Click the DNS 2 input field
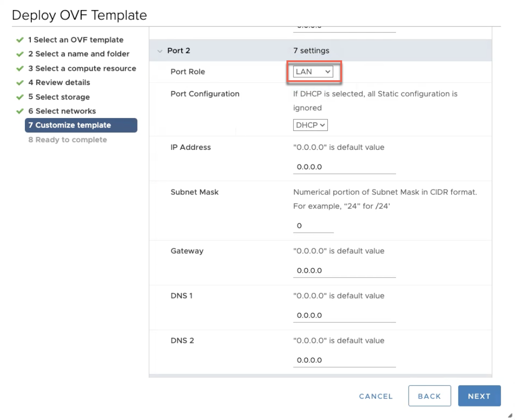515x420 pixels. 344,360
